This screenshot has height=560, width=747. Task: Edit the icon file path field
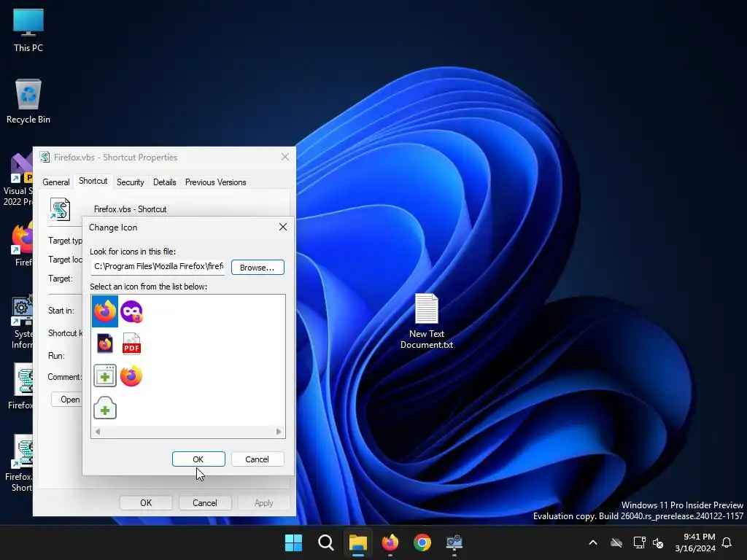(158, 266)
